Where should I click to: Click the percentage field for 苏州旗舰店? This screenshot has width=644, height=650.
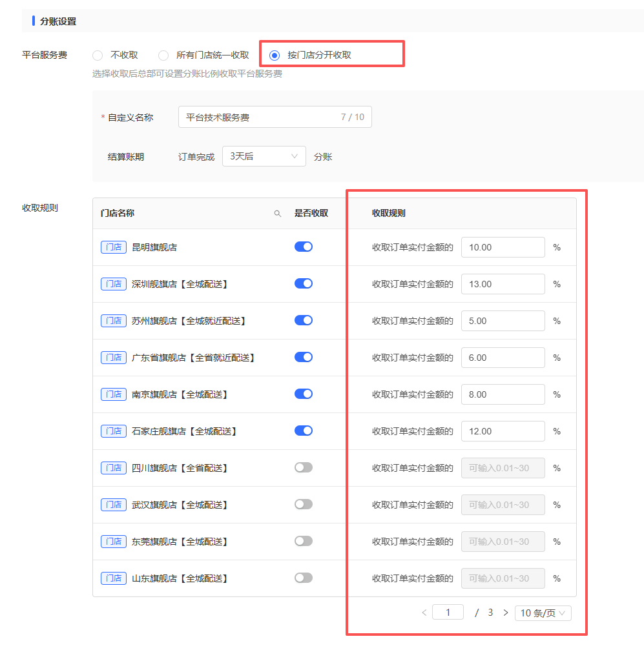click(503, 321)
